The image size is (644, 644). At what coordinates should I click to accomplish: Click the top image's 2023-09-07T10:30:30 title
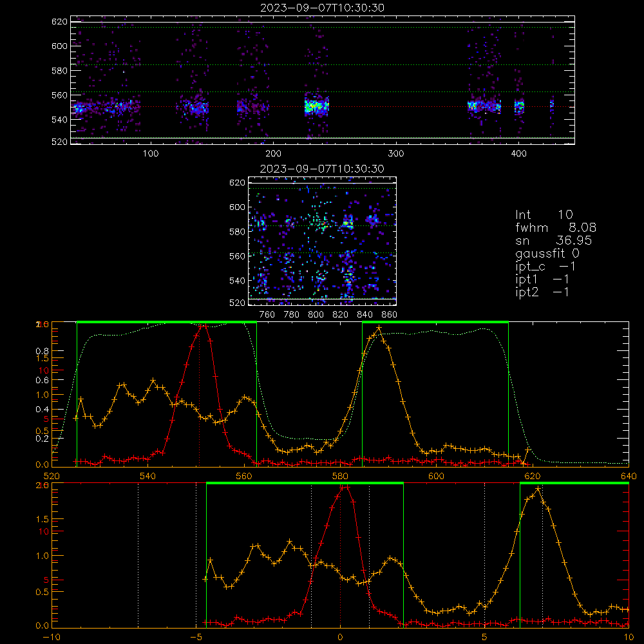(x=323, y=8)
